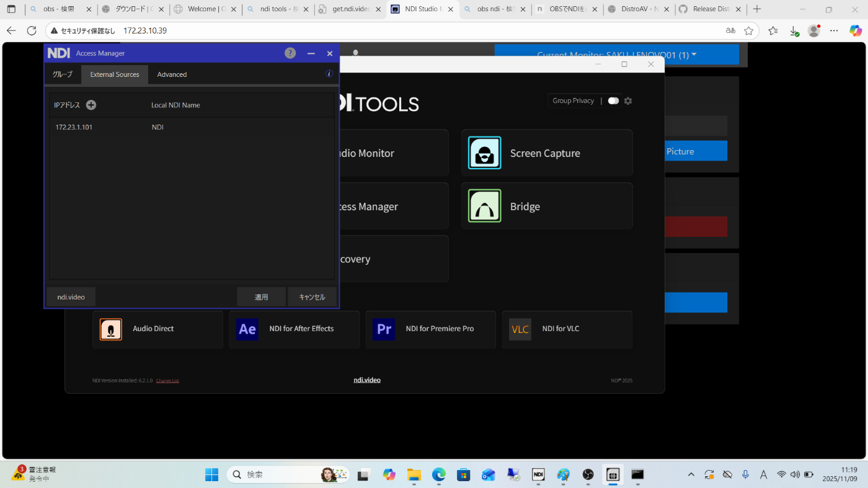
Task: Click browser back arrow
Action: click(x=11, y=30)
